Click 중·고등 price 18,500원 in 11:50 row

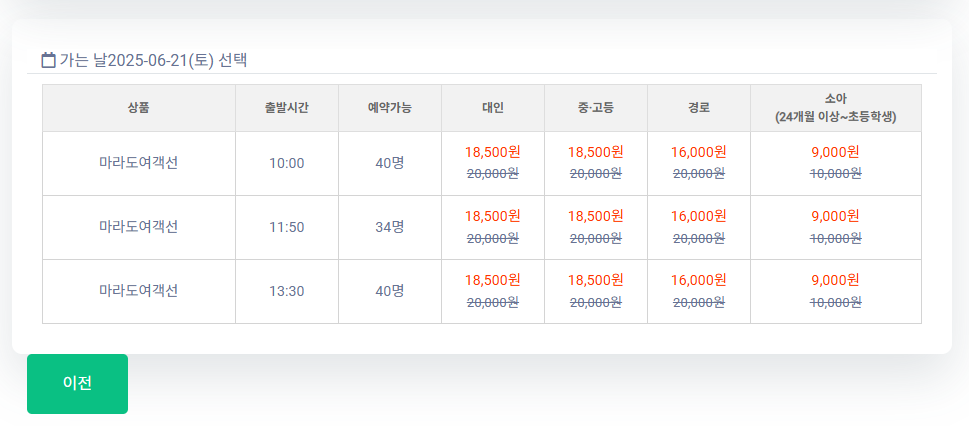click(x=596, y=216)
